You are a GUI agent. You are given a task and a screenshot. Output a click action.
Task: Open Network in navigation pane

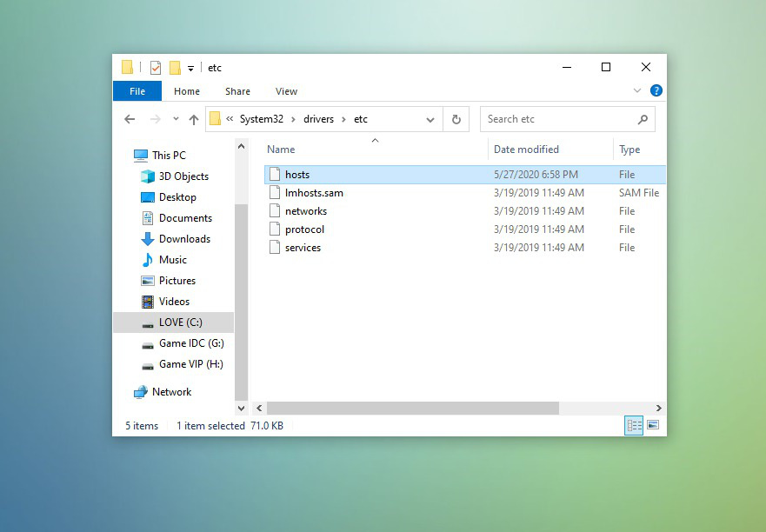(x=163, y=392)
